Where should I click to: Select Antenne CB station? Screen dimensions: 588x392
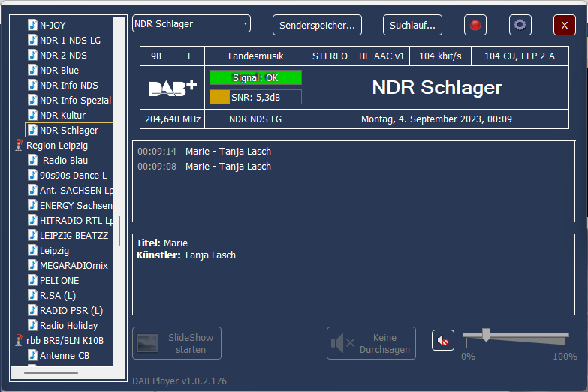[65, 355]
